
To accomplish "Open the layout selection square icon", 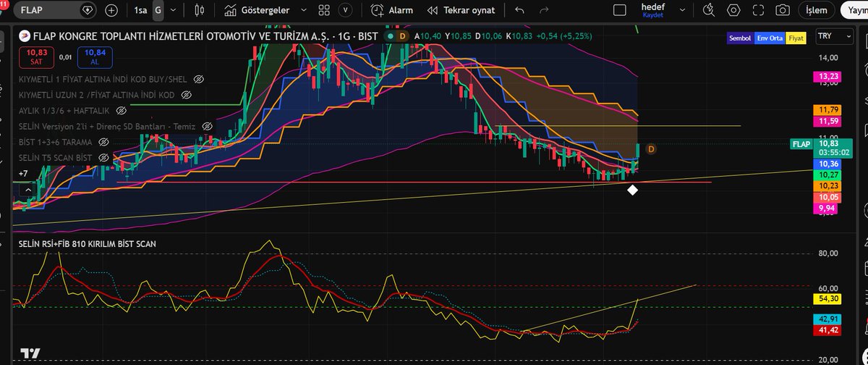I will (619, 10).
